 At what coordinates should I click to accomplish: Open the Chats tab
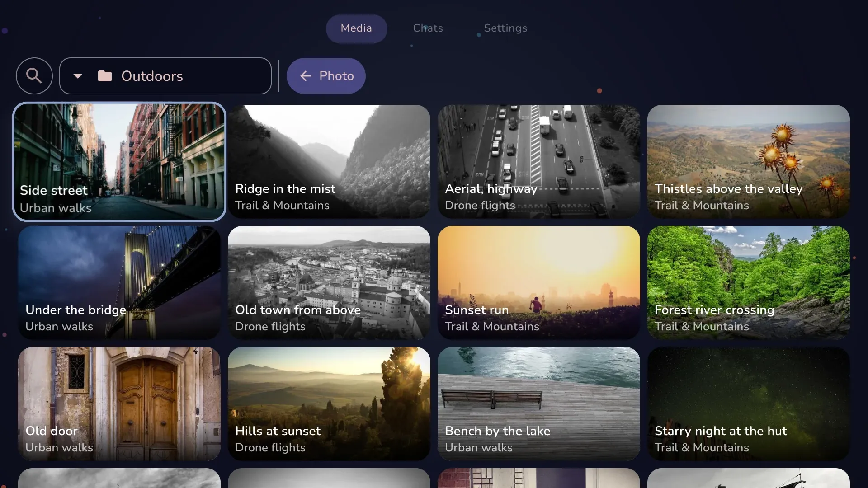[x=428, y=28]
